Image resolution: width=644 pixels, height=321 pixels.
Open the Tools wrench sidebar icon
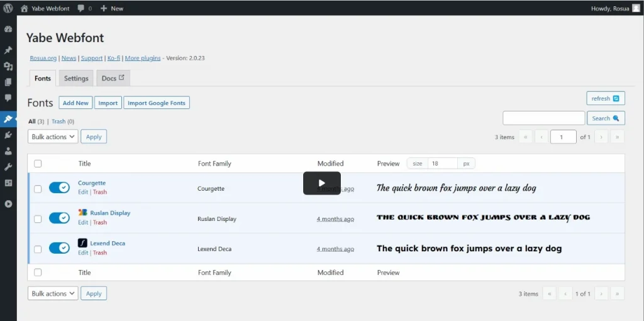tap(8, 167)
